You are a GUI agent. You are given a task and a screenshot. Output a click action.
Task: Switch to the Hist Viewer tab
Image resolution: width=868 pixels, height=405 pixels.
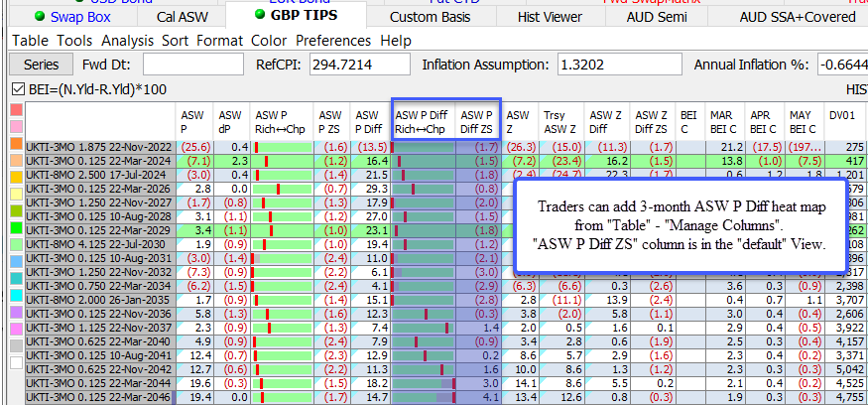point(550,17)
